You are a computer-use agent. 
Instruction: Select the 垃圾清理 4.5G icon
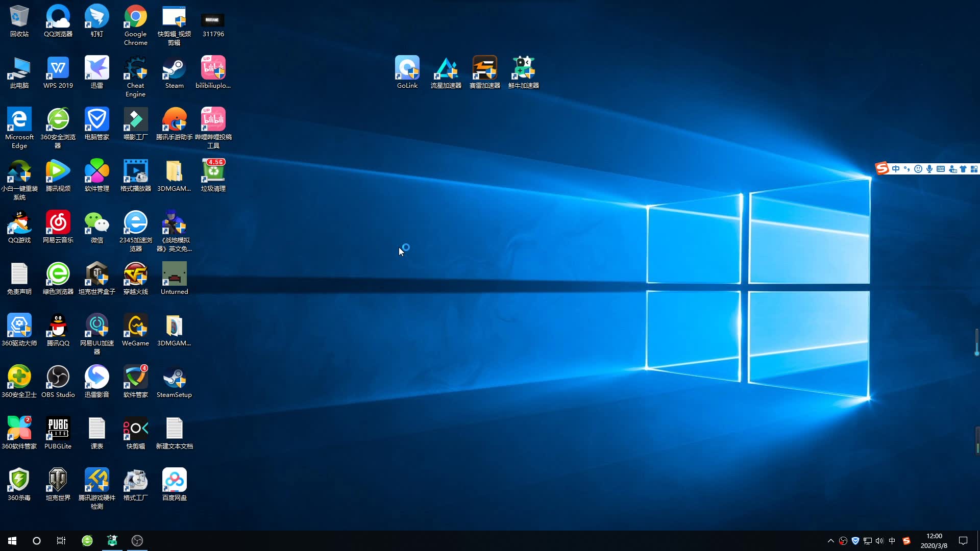click(x=213, y=176)
